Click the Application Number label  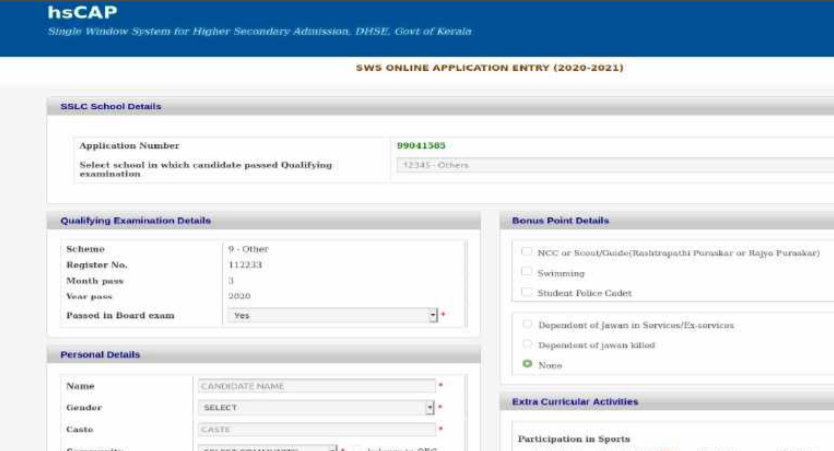[129, 145]
